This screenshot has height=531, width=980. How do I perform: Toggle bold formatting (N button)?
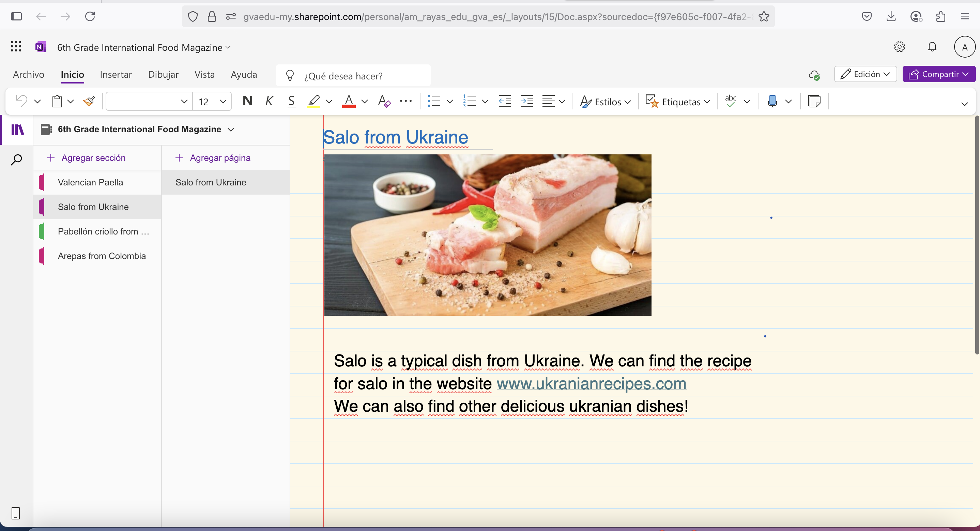point(247,101)
